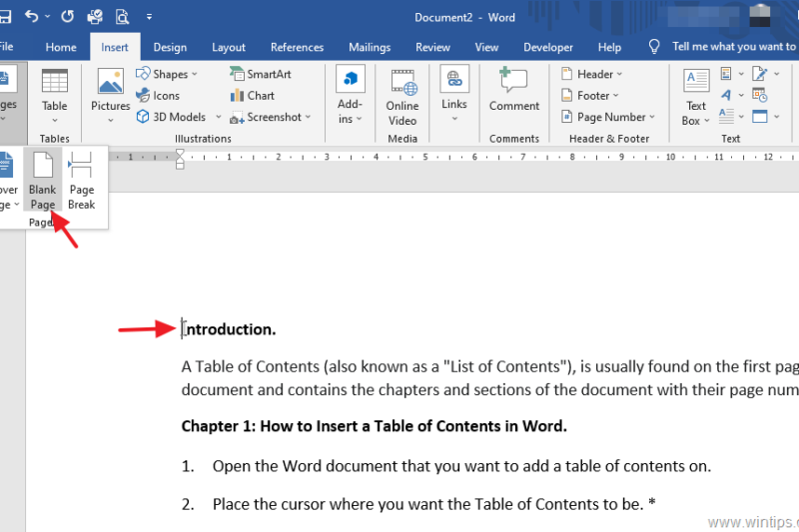Open the Shapes gallery
Image resolution: width=799 pixels, height=532 pixels.
167,74
